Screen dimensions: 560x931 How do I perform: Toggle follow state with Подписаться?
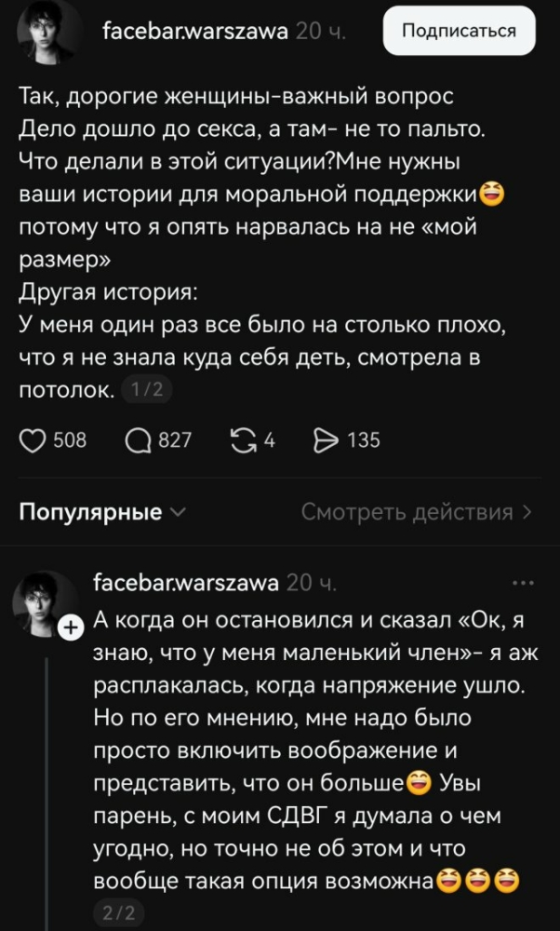458,31
